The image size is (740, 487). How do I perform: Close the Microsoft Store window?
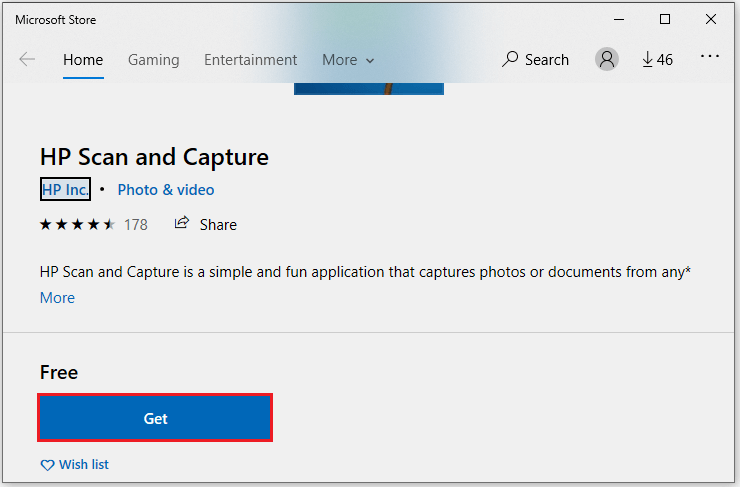click(x=711, y=19)
